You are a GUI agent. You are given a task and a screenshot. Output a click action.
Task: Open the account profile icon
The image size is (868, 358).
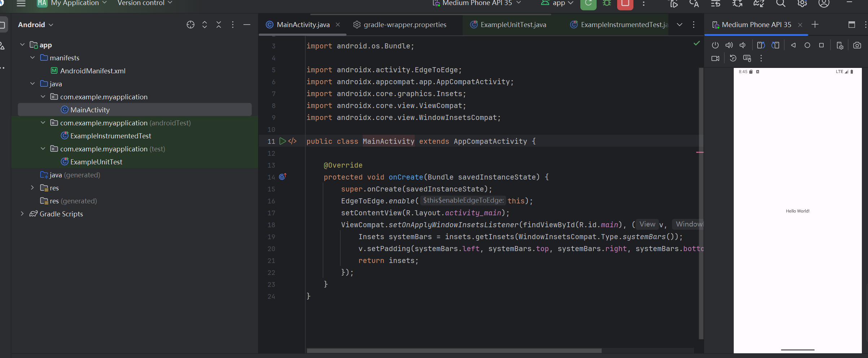(824, 3)
